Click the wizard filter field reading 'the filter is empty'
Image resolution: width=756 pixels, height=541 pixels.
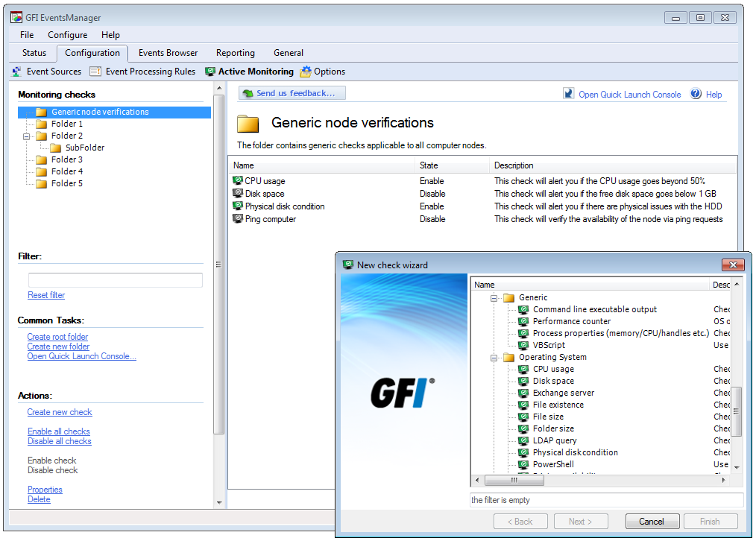(x=607, y=500)
